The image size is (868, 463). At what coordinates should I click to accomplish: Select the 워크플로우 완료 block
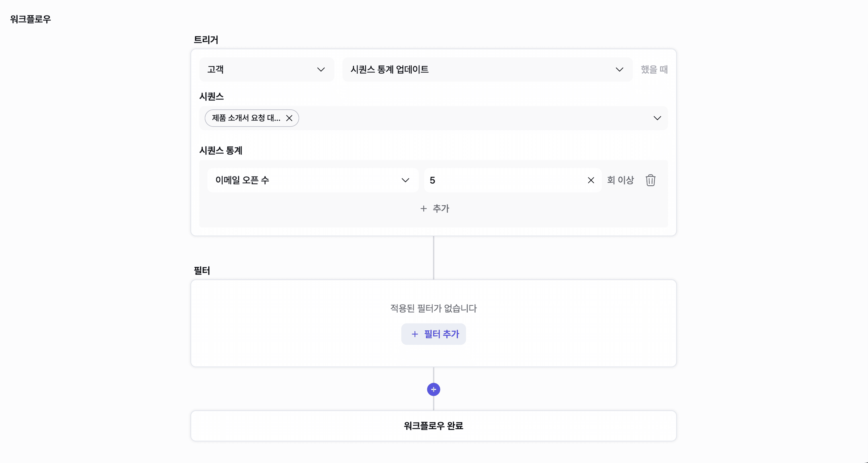[433, 426]
